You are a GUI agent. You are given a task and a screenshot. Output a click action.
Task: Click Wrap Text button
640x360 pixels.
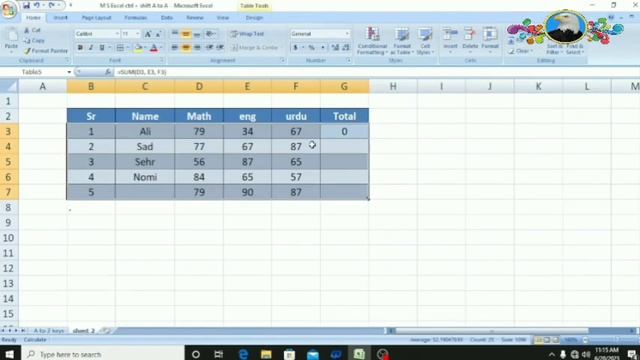(x=247, y=34)
